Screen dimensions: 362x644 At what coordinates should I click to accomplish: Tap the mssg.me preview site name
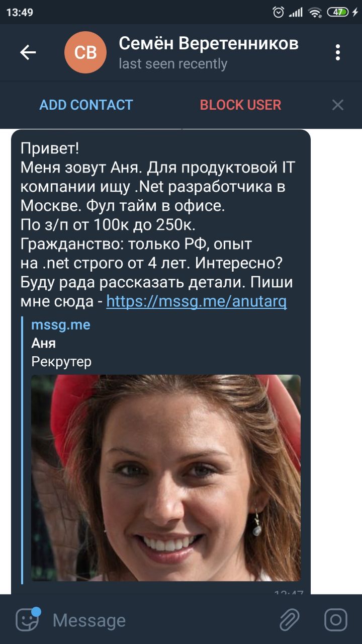(x=61, y=325)
